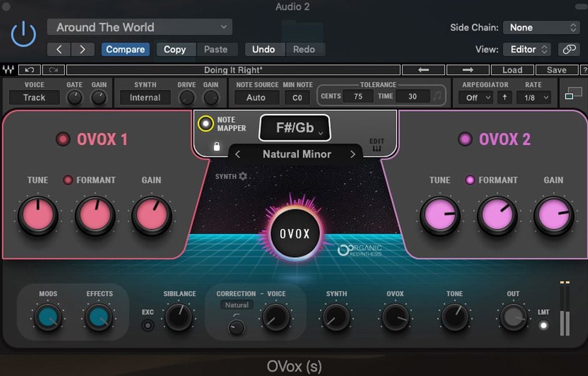Click the OVOX 1 TUNE knob
This screenshot has height=376, width=588.
tap(38, 216)
